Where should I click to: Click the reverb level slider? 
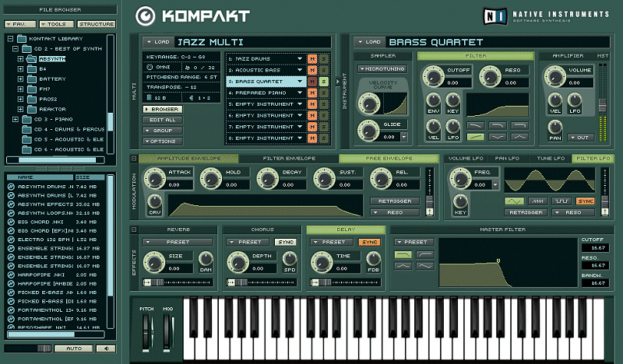pos(178,282)
